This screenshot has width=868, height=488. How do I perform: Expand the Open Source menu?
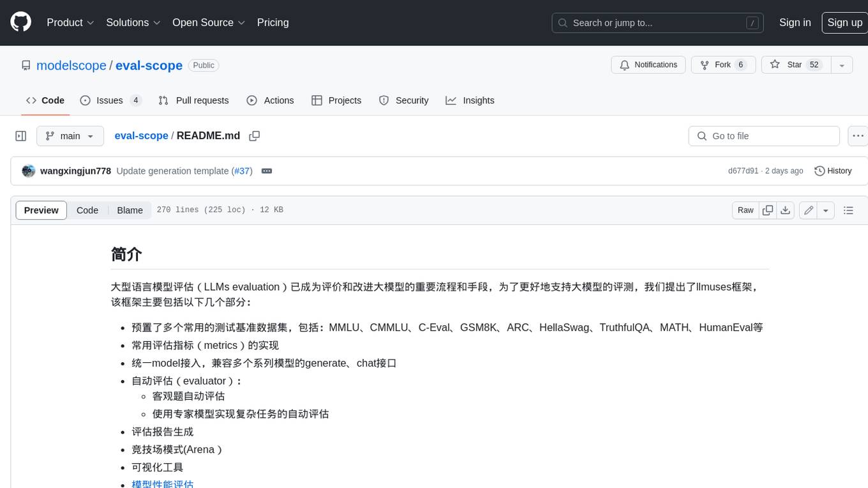pyautogui.click(x=209, y=22)
